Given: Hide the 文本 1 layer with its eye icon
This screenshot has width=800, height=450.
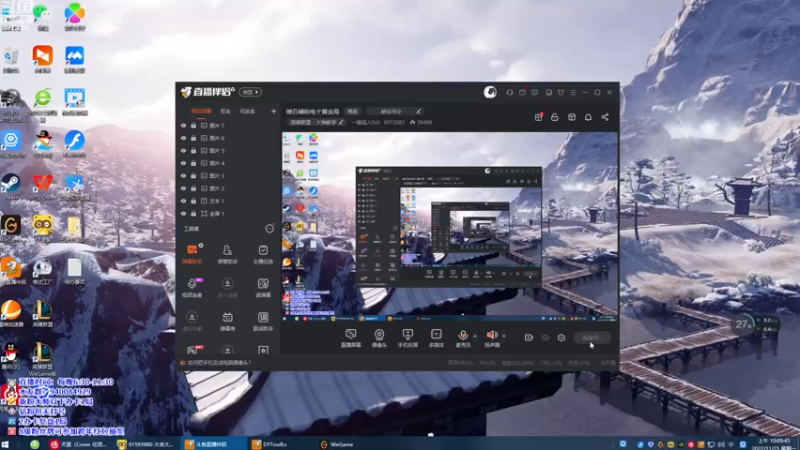Looking at the screenshot, I should [183, 201].
